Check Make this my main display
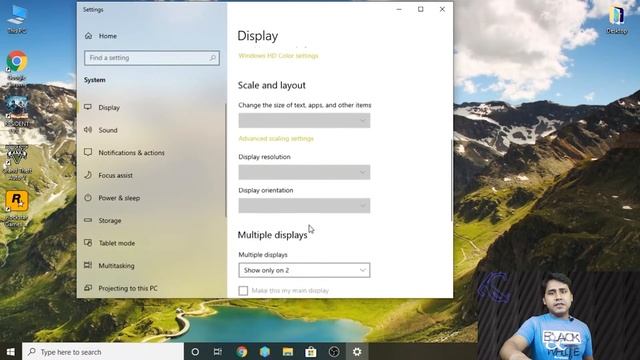 tap(243, 291)
